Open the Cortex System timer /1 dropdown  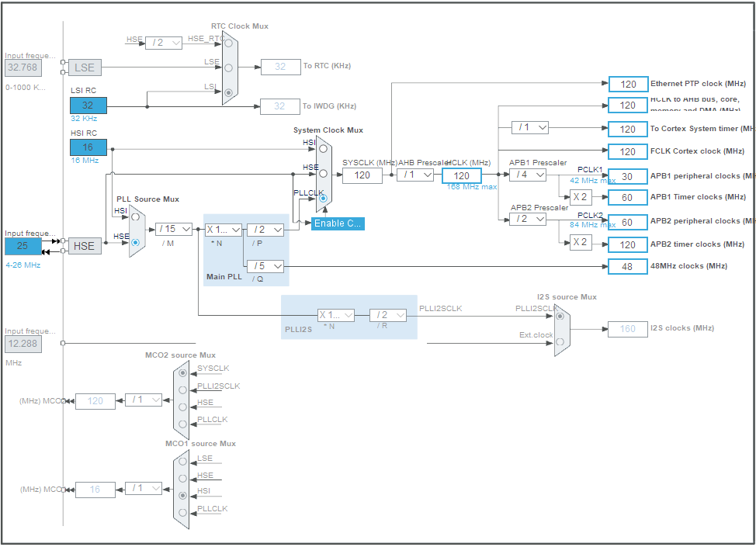pyautogui.click(x=530, y=128)
